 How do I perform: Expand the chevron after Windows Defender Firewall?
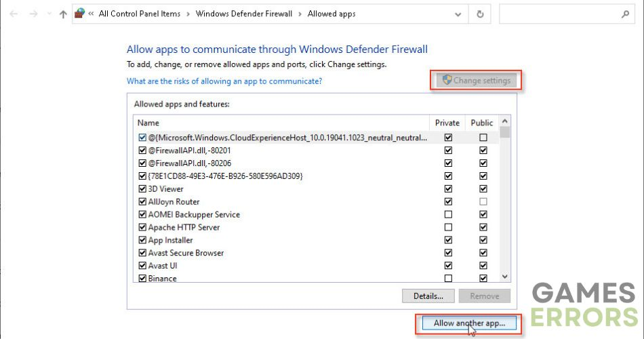301,14
